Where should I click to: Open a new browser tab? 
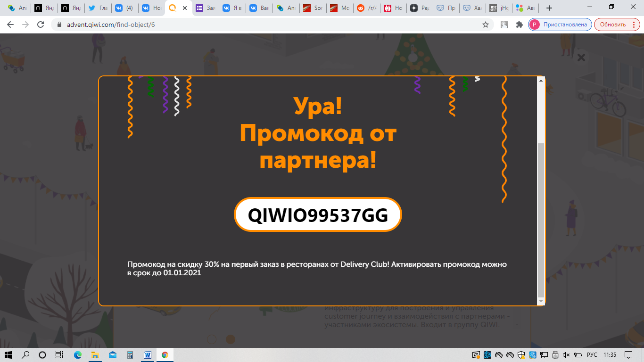(x=549, y=8)
